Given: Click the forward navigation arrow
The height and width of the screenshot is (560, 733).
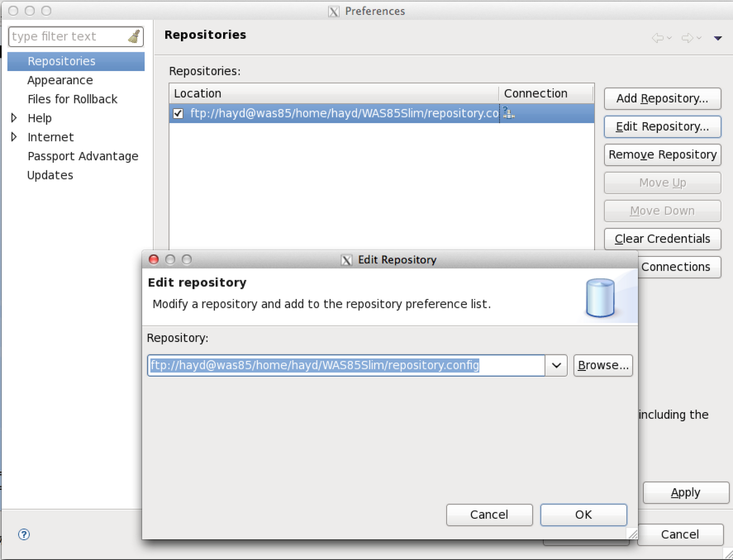Looking at the screenshot, I should click(x=689, y=38).
